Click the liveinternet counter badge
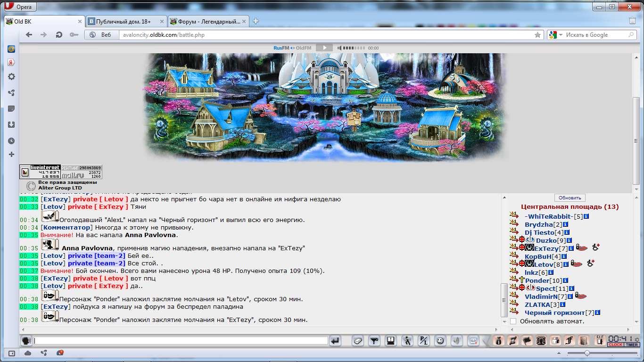The width and height of the screenshot is (644, 362). pyautogui.click(x=40, y=172)
